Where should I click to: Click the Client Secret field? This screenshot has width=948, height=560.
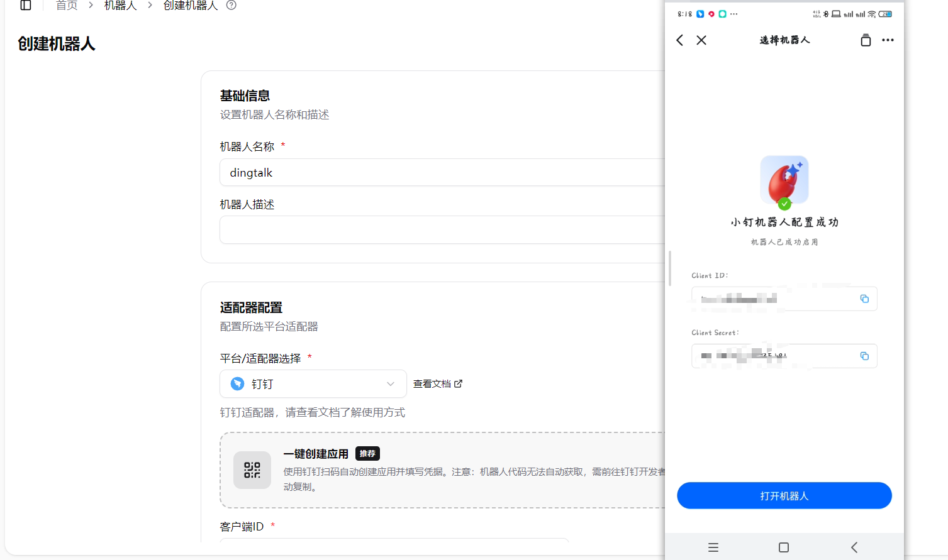pos(784,356)
